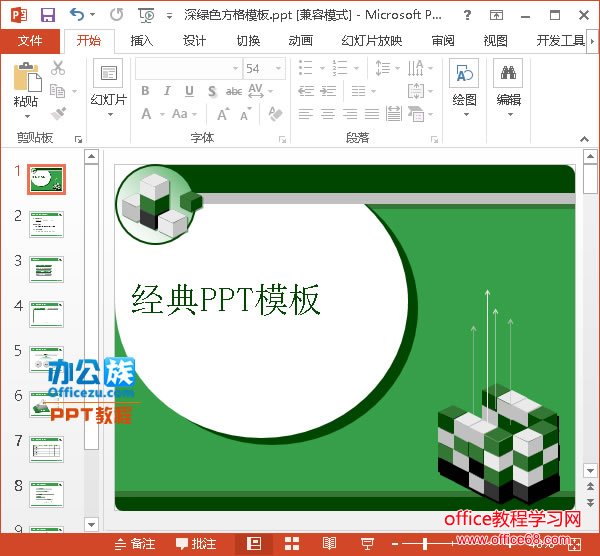Open the Insert (插入) ribbon tab
The height and width of the screenshot is (556, 600).
(142, 40)
